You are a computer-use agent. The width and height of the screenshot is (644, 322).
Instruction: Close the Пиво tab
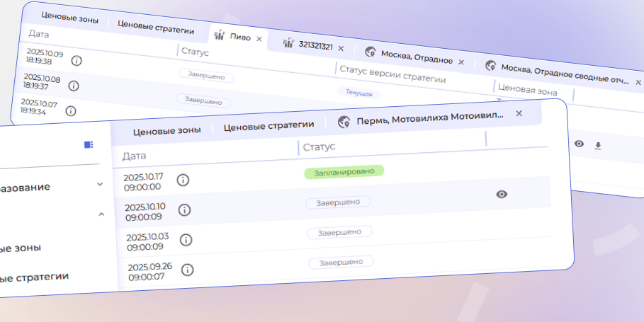(x=259, y=39)
